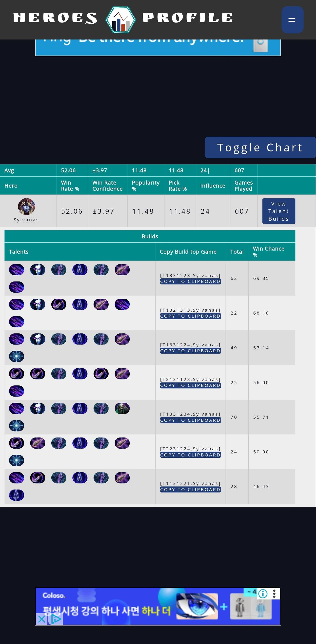Click the green hooded talent icon

point(122,409)
